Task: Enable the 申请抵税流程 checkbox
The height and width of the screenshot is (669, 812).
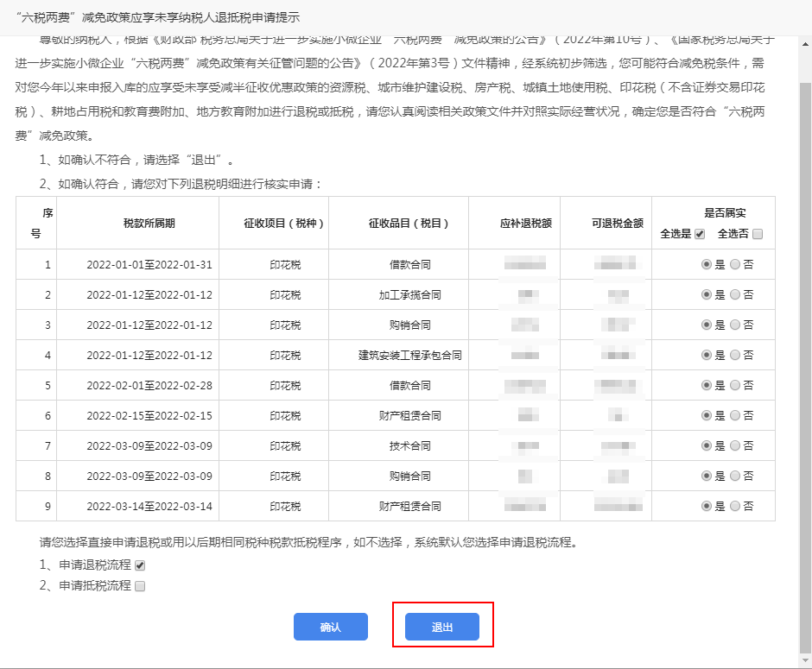Action: pyautogui.click(x=140, y=586)
